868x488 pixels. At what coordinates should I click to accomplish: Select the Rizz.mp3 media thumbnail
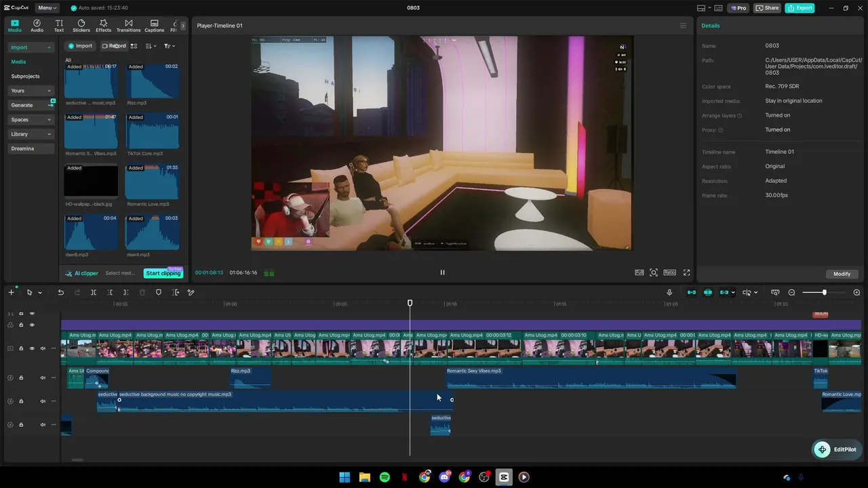pyautogui.click(x=153, y=81)
